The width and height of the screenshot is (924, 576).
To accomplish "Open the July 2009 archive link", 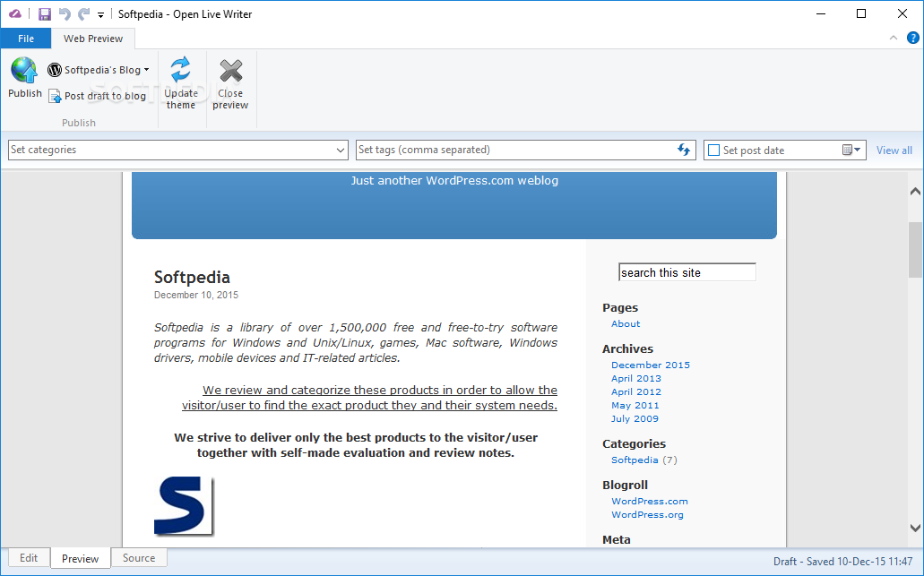I will tap(635, 418).
